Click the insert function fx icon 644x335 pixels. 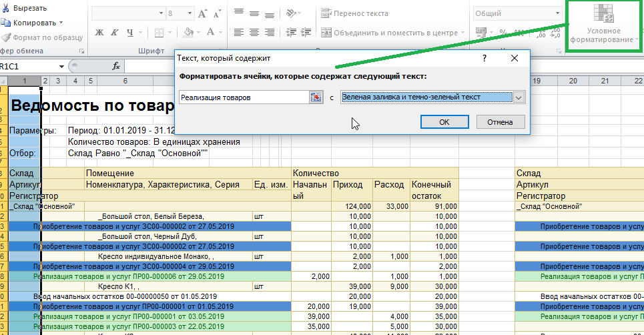(115, 66)
